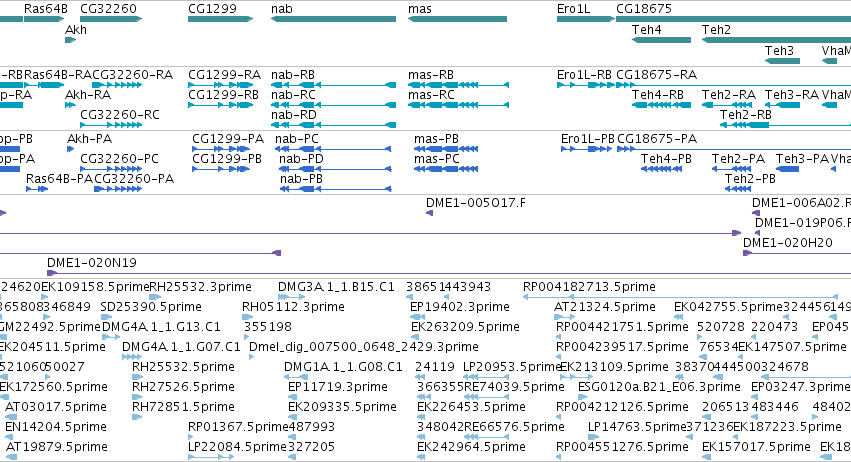Select the CG1299 gene bar
The image size is (851, 462).
220,19
